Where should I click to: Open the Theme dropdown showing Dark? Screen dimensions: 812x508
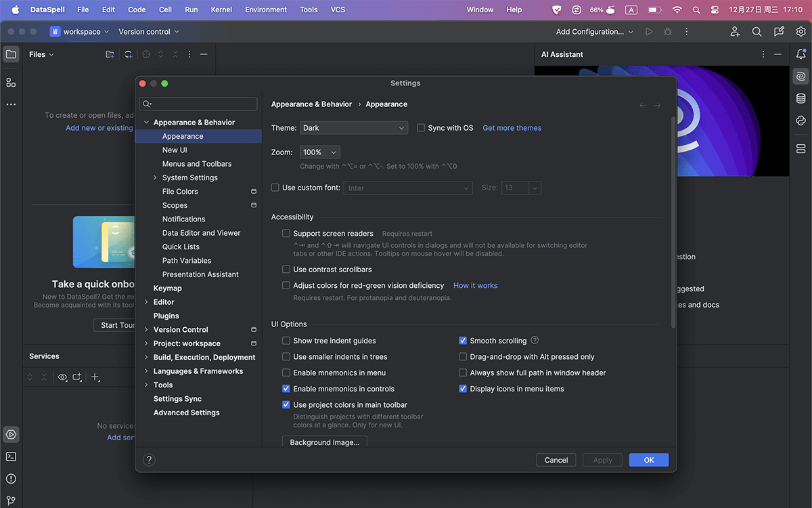(354, 128)
